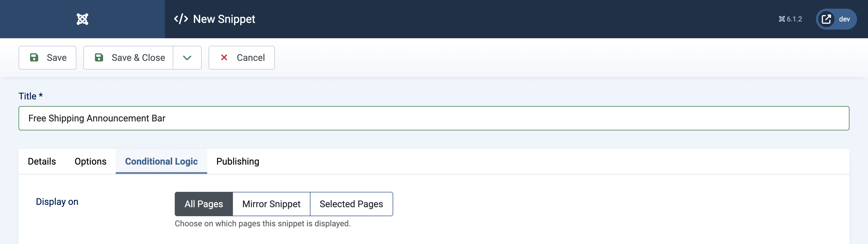Screen dimensions: 868x244
Task: Click the floppy disk icon on Save
Action: [x=34, y=57]
